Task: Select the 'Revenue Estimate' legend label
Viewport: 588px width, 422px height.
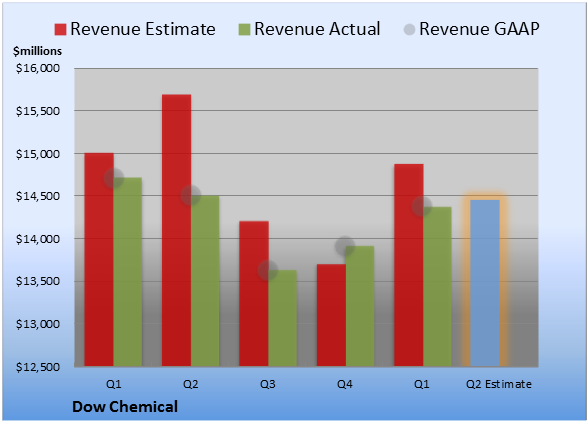Action: (x=143, y=29)
